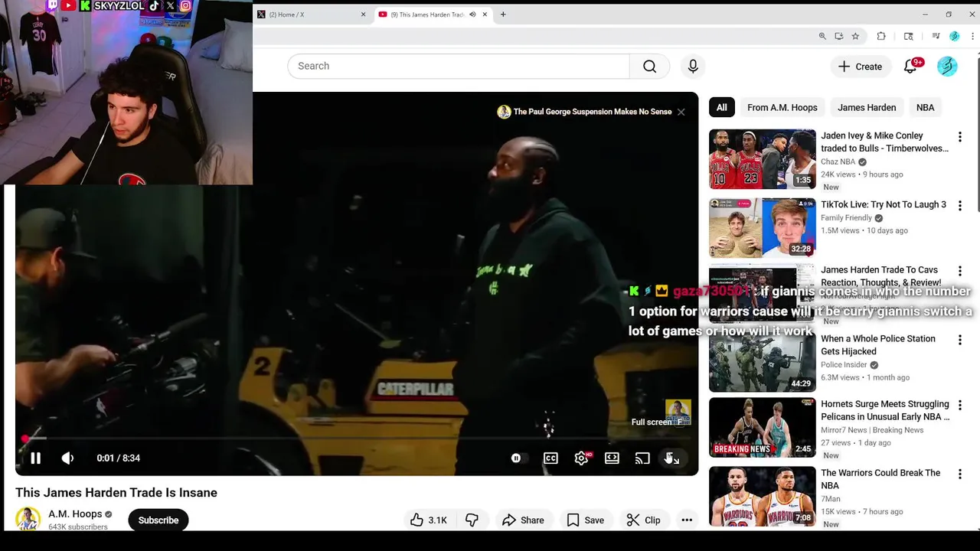Image resolution: width=980 pixels, height=551 pixels.
Task: Switch to the Home / X browser tab
Action: coord(311,15)
